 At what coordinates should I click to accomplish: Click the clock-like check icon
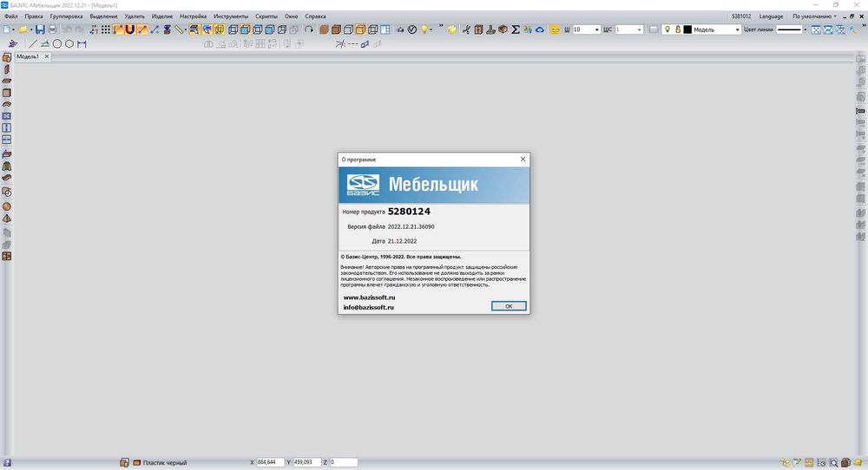(411, 29)
